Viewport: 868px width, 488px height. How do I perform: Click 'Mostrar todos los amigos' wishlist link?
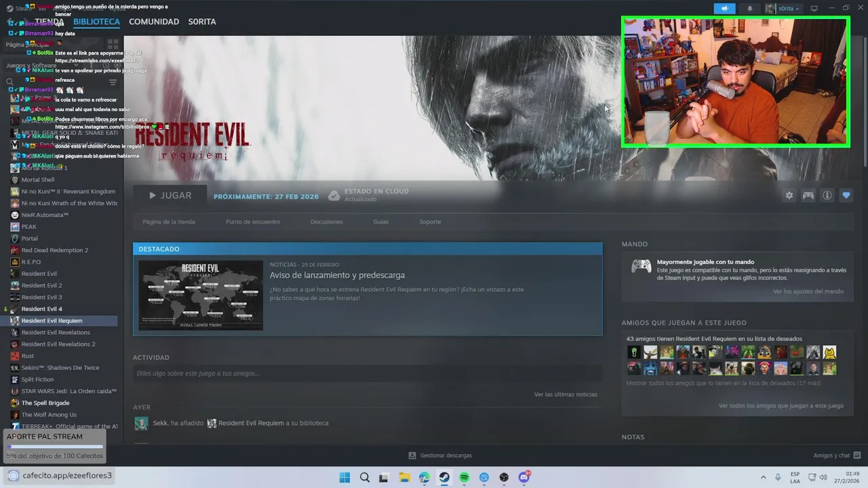pos(724,383)
